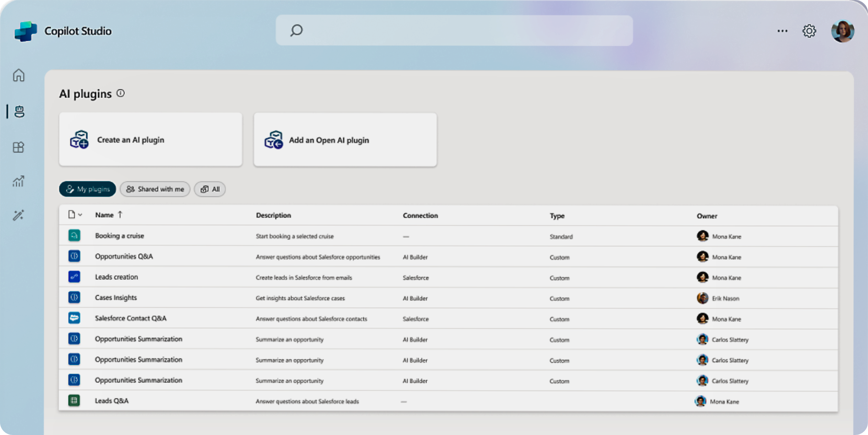Click the AI Builder icon beside Cases Insights

[x=74, y=297]
